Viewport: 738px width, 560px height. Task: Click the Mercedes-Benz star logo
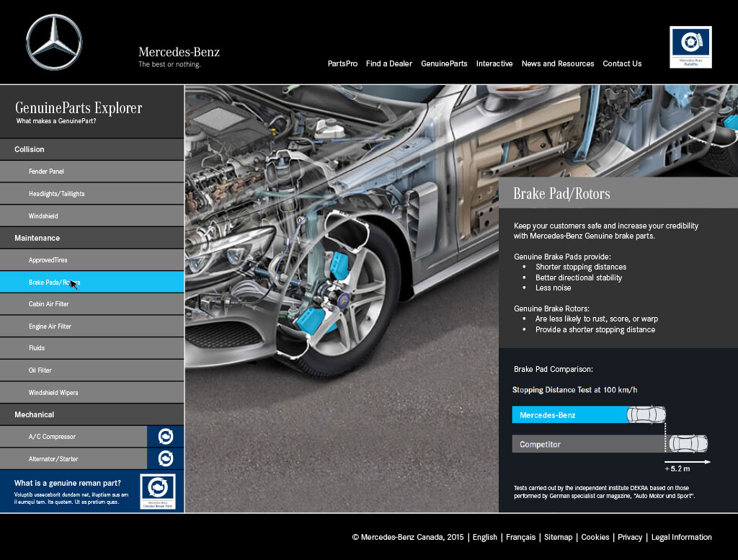pyautogui.click(x=54, y=42)
